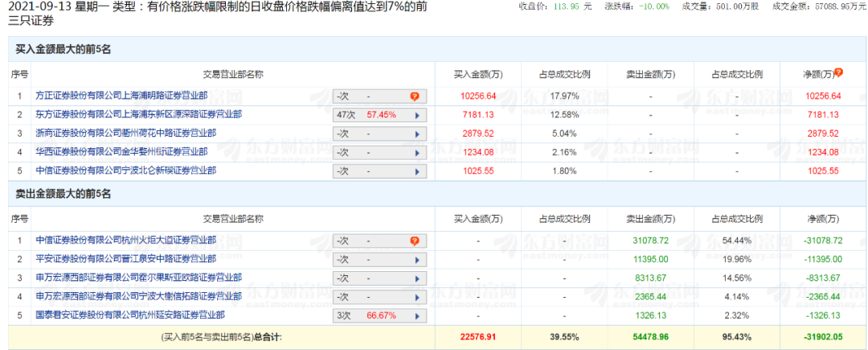Open 国泰君安杭州延安路营业部 link
868x350 pixels.
point(130,315)
